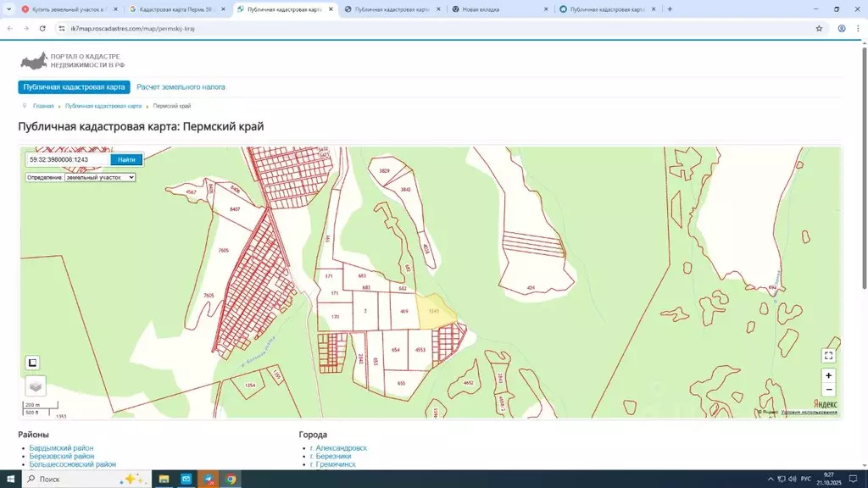Select the 'Публичная кадастровая карта' menu tab
The image size is (868, 488).
pyautogui.click(x=74, y=87)
